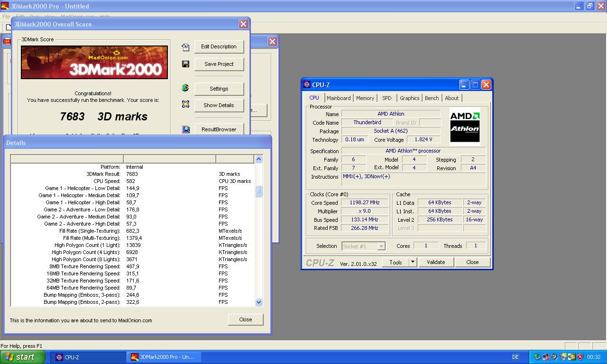Image resolution: width=607 pixels, height=364 pixels.
Task: Click the AMD Athlon processor logo
Action: (465, 126)
